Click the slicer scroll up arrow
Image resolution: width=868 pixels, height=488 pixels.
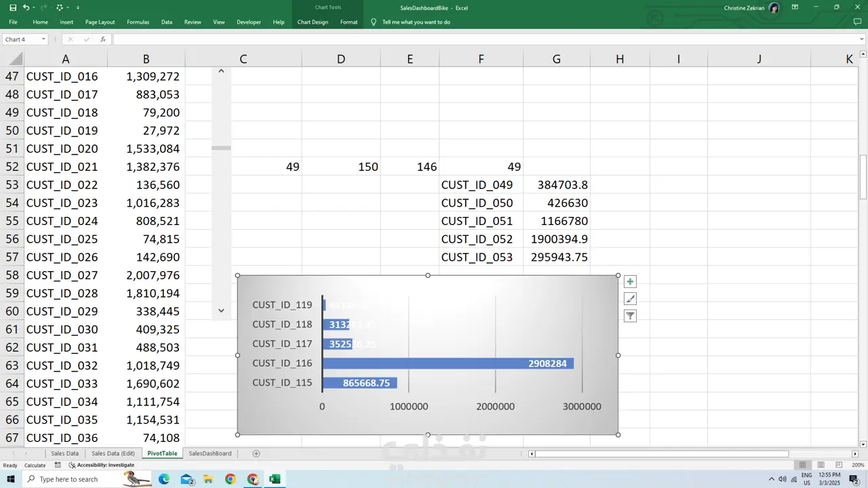coord(221,71)
